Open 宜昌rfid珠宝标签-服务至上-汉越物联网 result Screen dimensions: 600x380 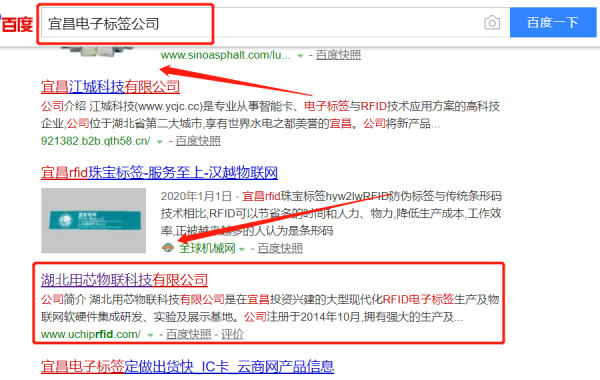point(159,173)
